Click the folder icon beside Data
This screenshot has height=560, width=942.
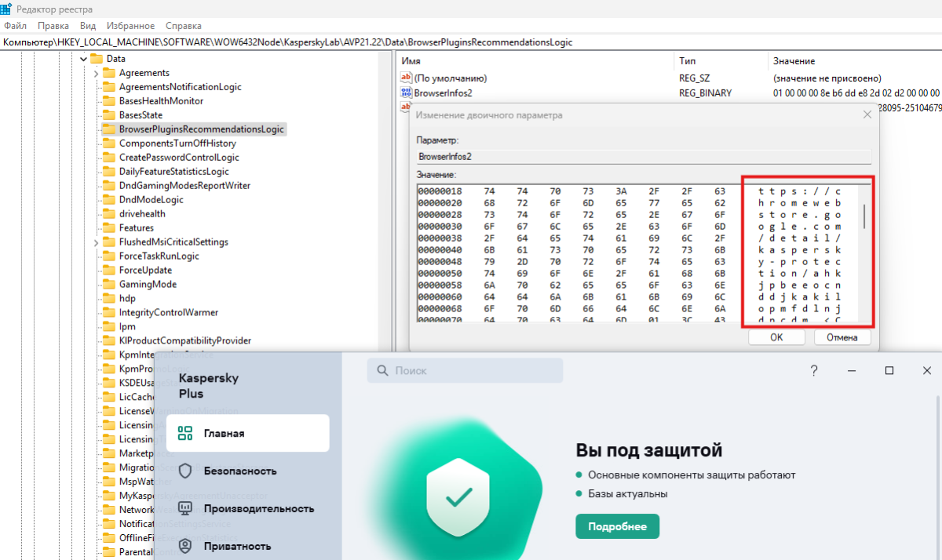97,59
